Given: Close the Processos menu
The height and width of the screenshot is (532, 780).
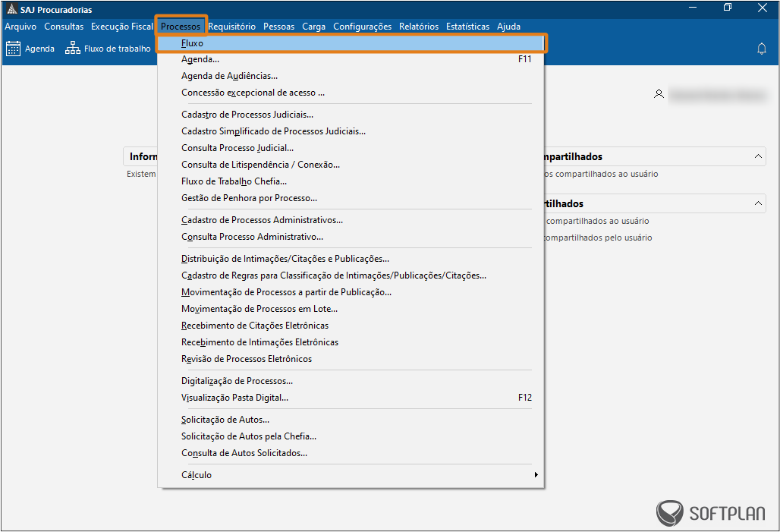Looking at the screenshot, I should tap(181, 27).
